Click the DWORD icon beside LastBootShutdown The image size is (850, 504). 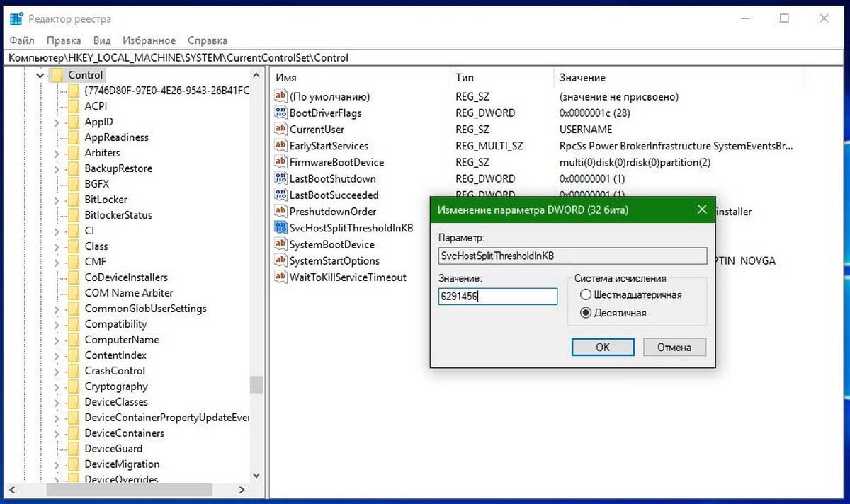point(280,178)
